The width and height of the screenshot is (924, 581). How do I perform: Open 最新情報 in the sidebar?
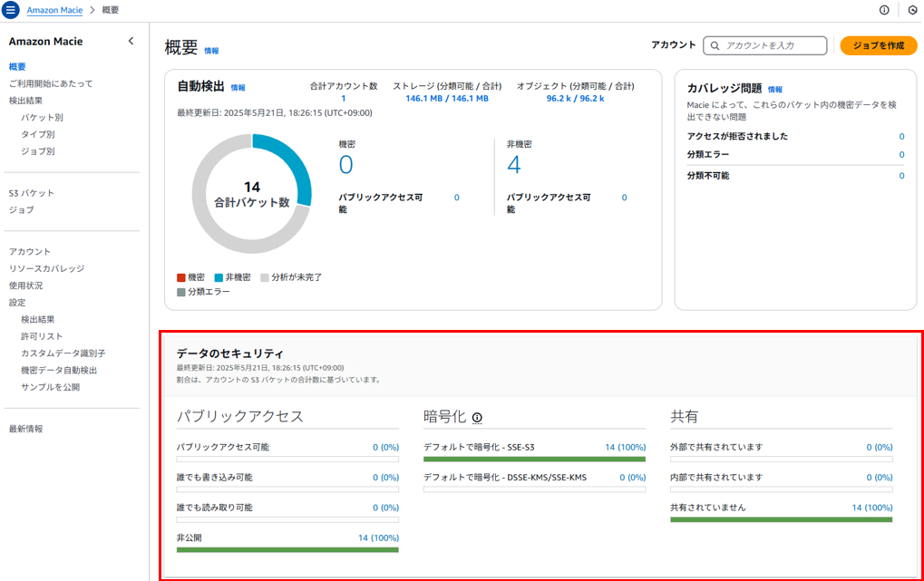(25, 429)
